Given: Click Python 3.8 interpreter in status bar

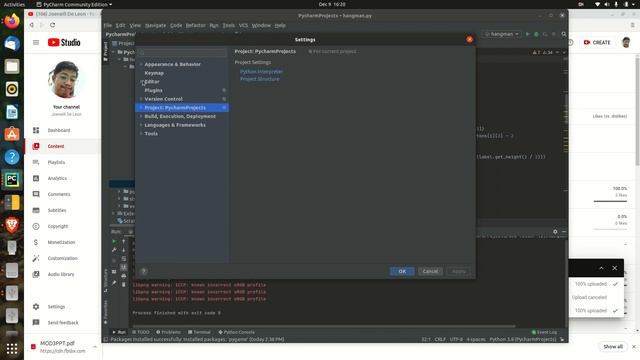Looking at the screenshot, I should coord(522,339).
